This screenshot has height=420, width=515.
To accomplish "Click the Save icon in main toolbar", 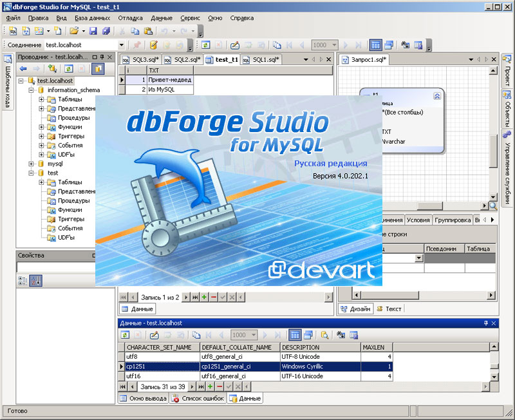I will tap(93, 31).
